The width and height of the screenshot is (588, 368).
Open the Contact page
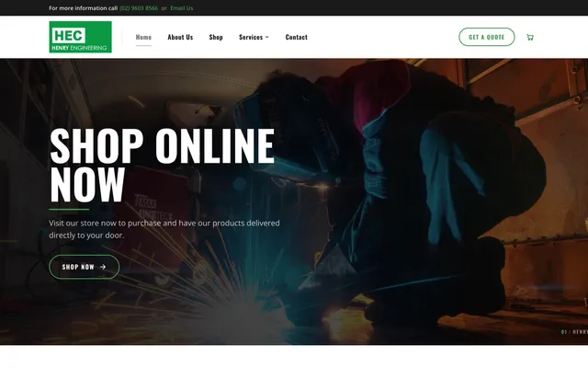coord(296,37)
